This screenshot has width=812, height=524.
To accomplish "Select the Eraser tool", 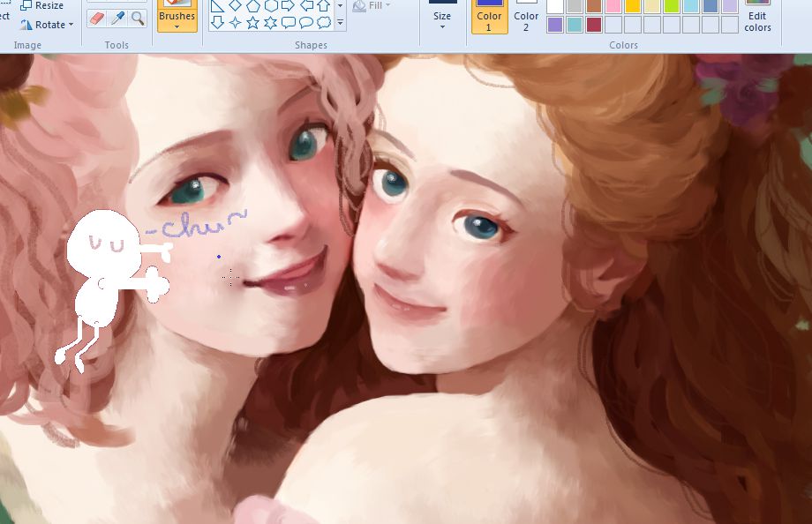I will tap(97, 19).
